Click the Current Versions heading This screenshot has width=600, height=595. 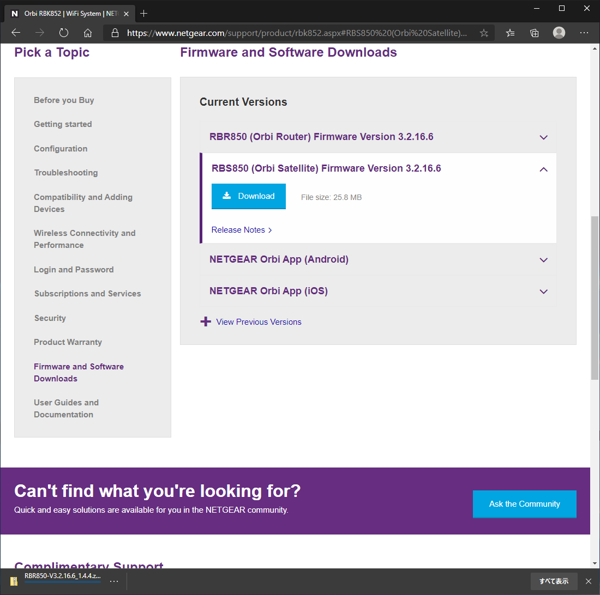[x=243, y=102]
